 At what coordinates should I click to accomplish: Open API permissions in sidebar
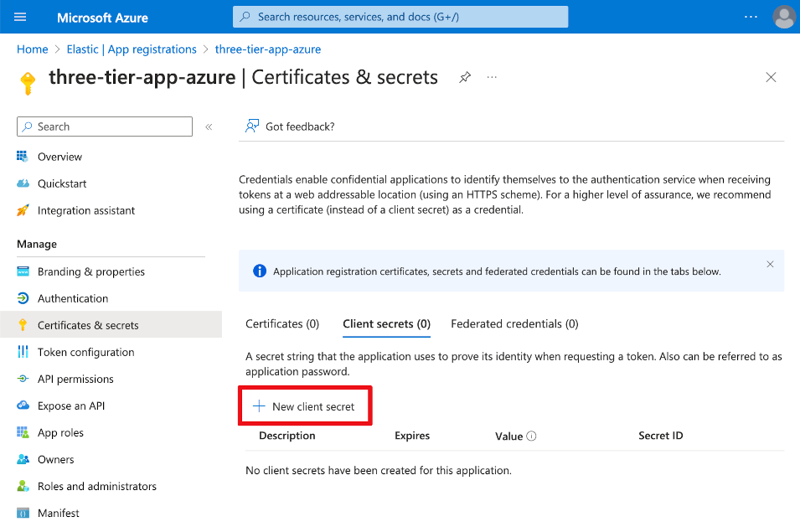75,379
